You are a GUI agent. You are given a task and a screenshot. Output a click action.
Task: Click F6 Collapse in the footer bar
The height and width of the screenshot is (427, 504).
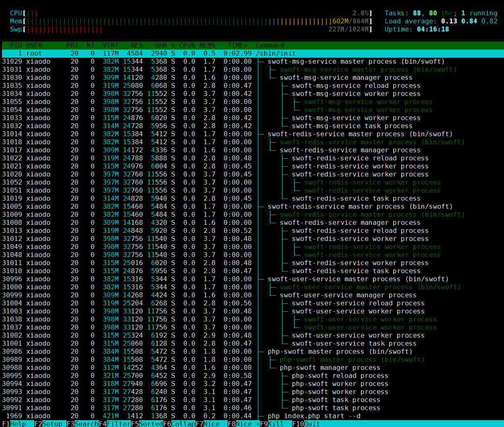tap(179, 424)
